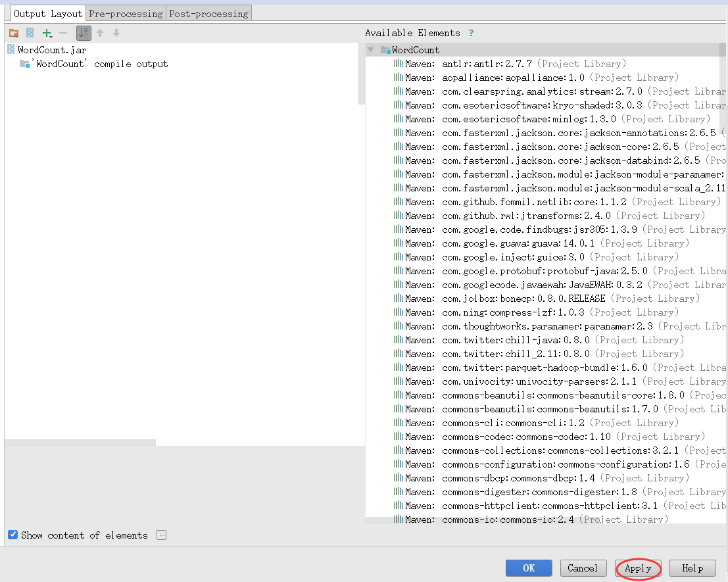
Task: Select library jackson-module-paranamer
Action: (x=560, y=174)
